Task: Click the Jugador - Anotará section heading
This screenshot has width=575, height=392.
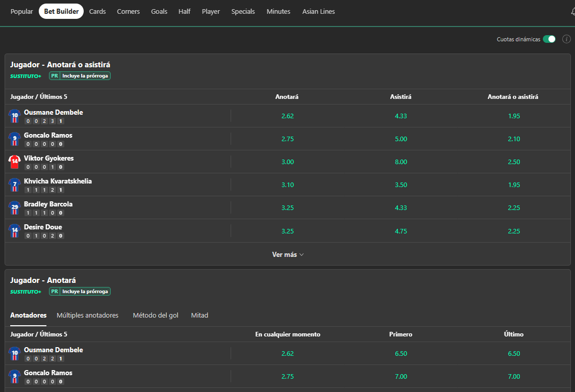Action: (x=43, y=280)
